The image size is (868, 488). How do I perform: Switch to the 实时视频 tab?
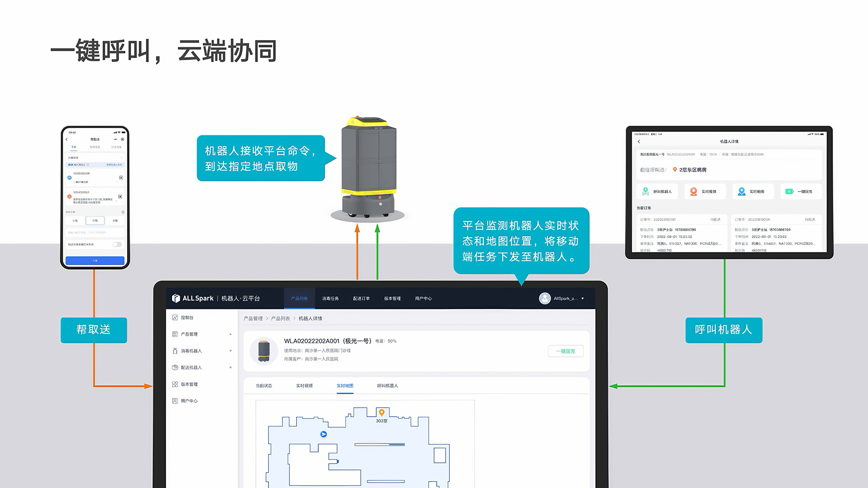click(x=304, y=386)
